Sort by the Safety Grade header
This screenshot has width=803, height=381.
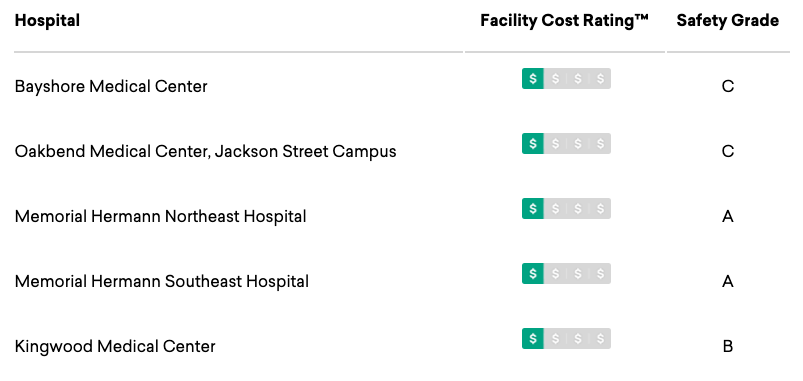coord(728,20)
